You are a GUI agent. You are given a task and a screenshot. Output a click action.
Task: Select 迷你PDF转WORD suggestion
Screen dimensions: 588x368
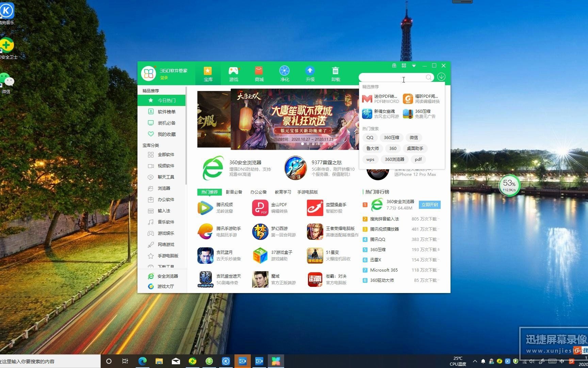[380, 99]
